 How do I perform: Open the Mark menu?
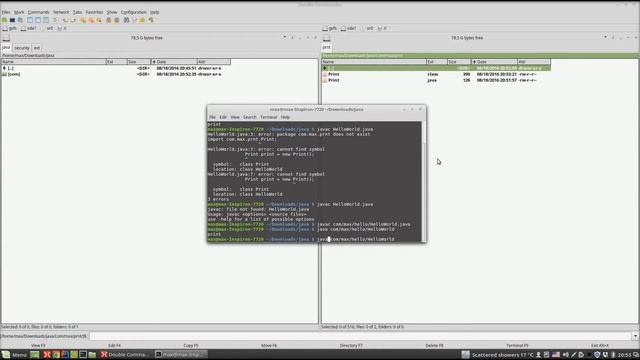19,12
